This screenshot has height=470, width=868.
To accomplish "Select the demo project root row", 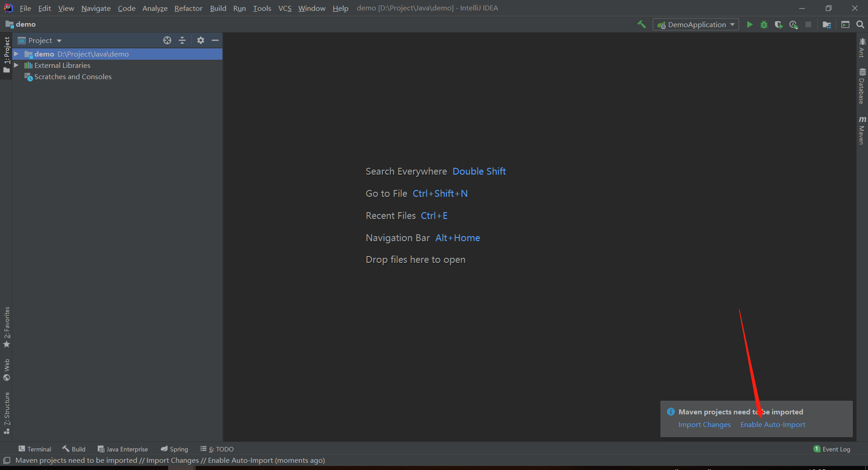I will (118, 54).
